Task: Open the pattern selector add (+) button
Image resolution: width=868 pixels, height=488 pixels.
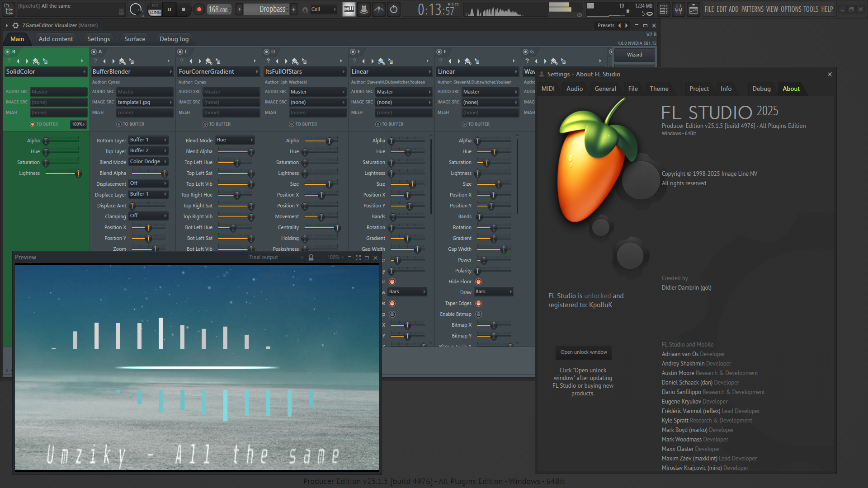Action: 293,9
